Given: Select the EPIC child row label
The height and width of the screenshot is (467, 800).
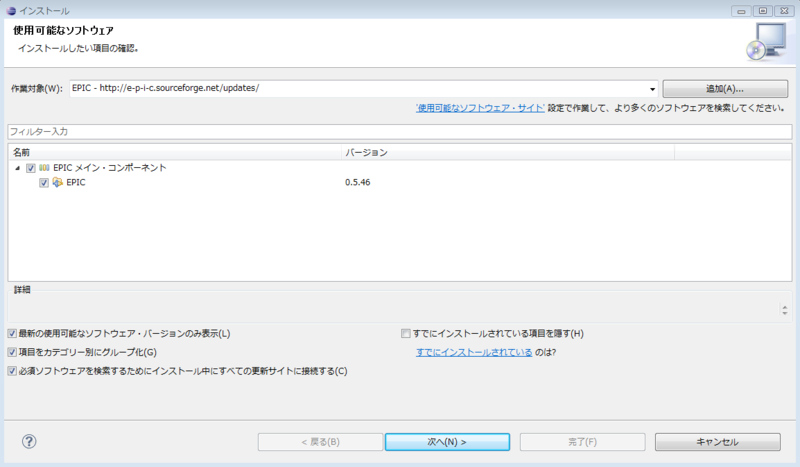Looking at the screenshot, I should 76,183.
